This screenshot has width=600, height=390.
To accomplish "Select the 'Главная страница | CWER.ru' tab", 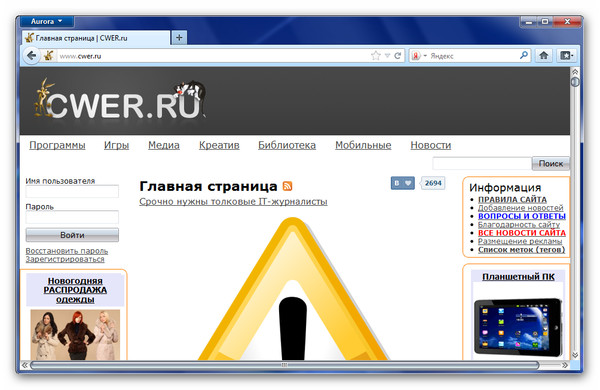I will pyautogui.click(x=95, y=38).
